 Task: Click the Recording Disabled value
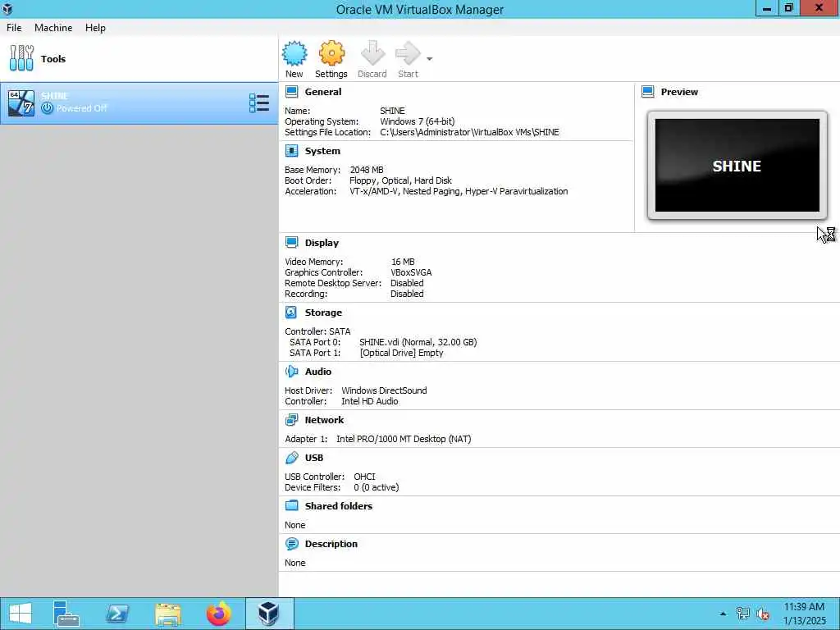407,294
